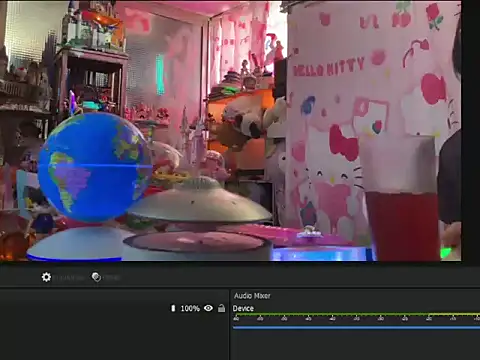Screen dimensions: 480x360
Task: Click the blue Device volume slider
Action: point(356,327)
